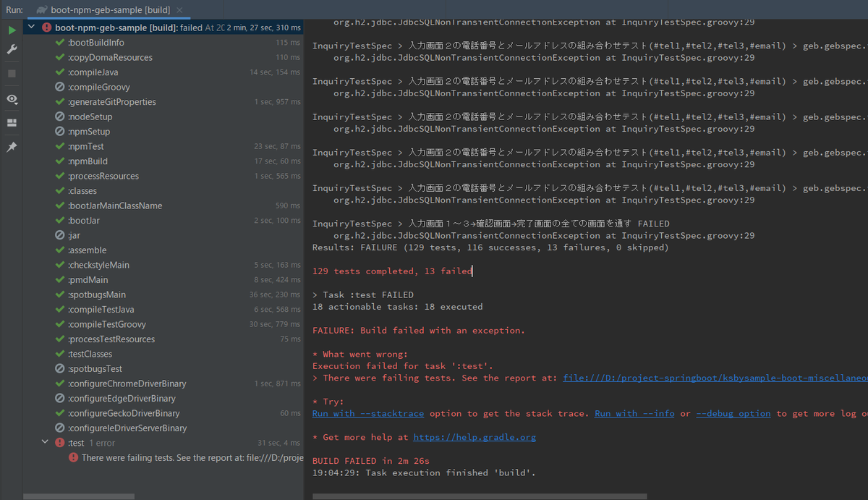The image size is (868, 500).
Task: Select the :compileTestGroovy task
Action: pos(163,324)
